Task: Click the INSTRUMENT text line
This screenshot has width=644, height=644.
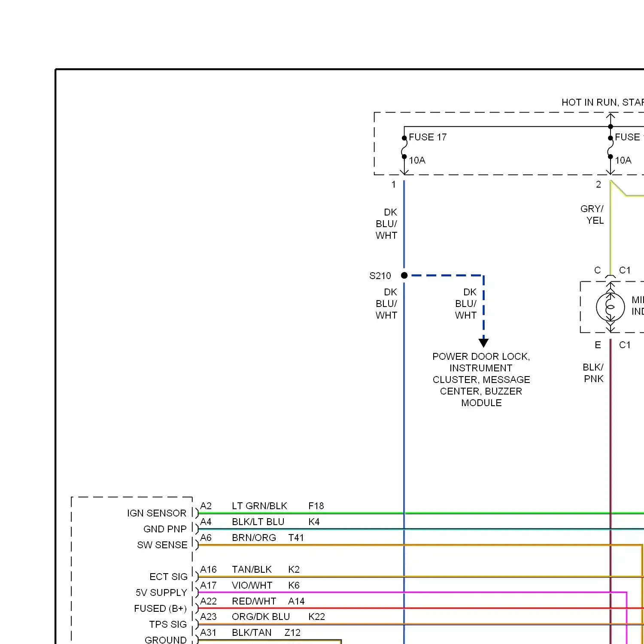Action: click(481, 368)
